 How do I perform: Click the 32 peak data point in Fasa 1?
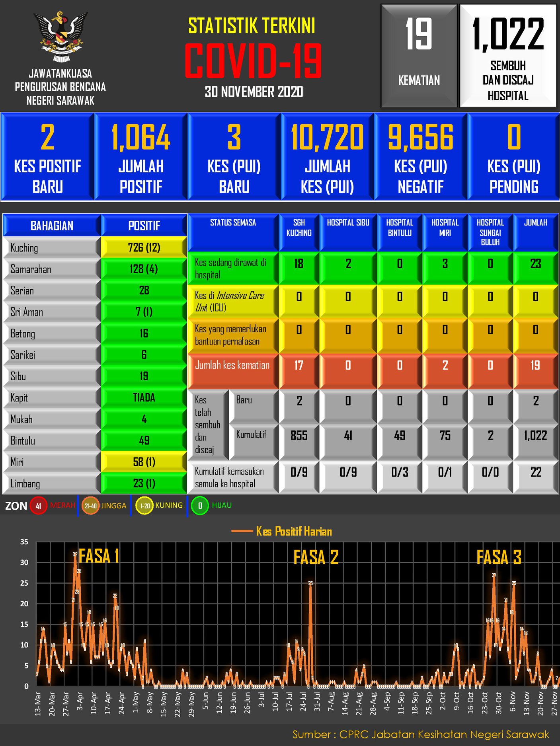[75, 554]
